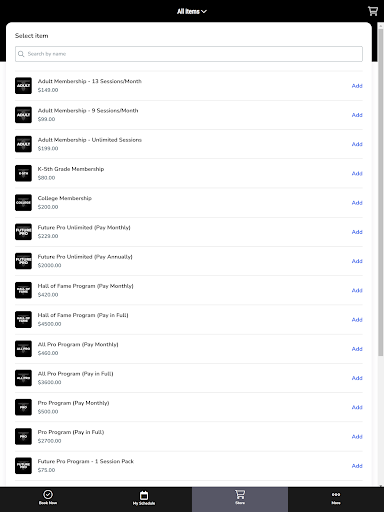Add Adult Membership Unlimited Sessions
The height and width of the screenshot is (512, 384).
357,144
